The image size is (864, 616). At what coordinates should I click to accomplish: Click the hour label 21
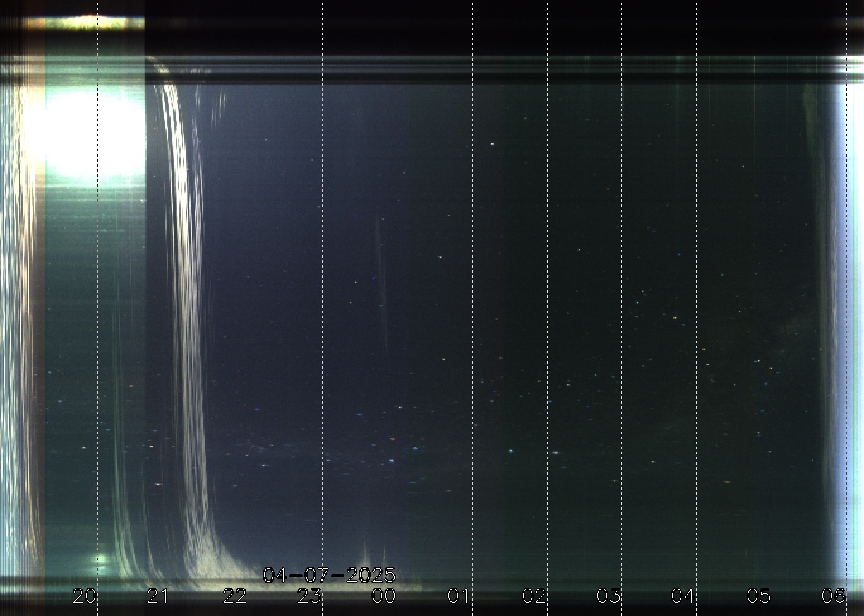tap(159, 596)
